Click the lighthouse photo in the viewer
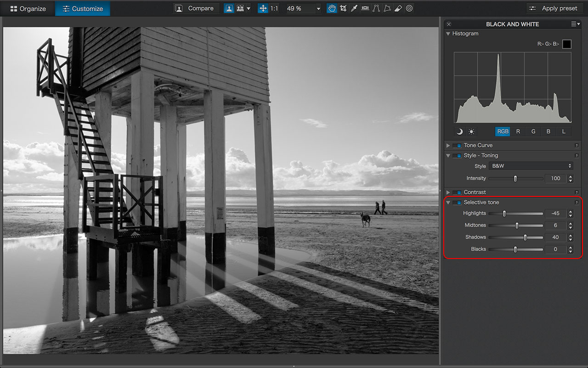The width and height of the screenshot is (588, 368). point(221,190)
